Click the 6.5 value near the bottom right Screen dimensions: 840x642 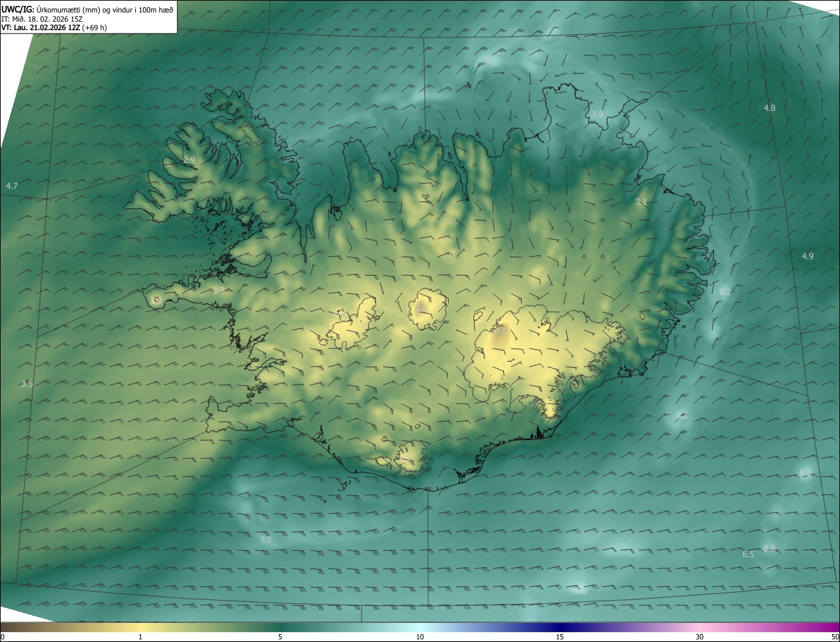coord(748,554)
